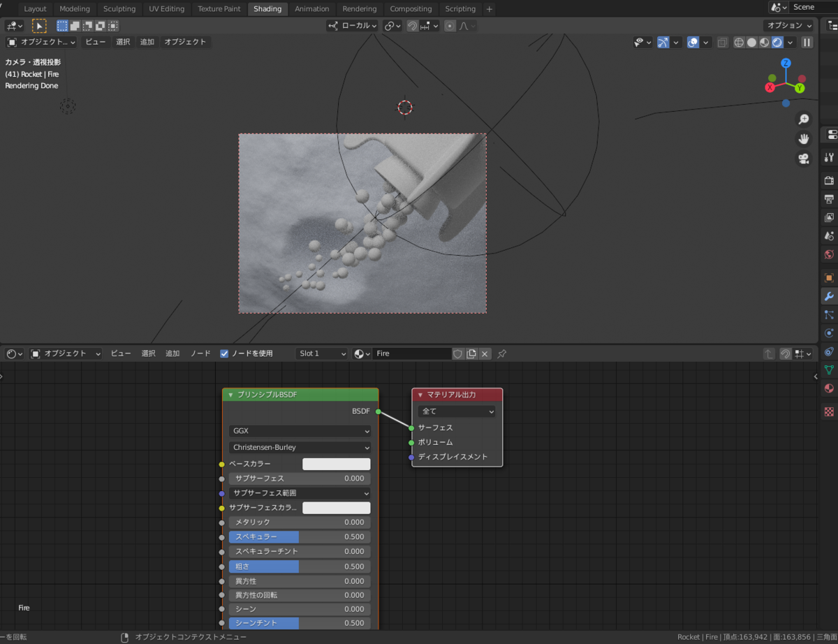Switch to the Modeling workspace tab

75,9
